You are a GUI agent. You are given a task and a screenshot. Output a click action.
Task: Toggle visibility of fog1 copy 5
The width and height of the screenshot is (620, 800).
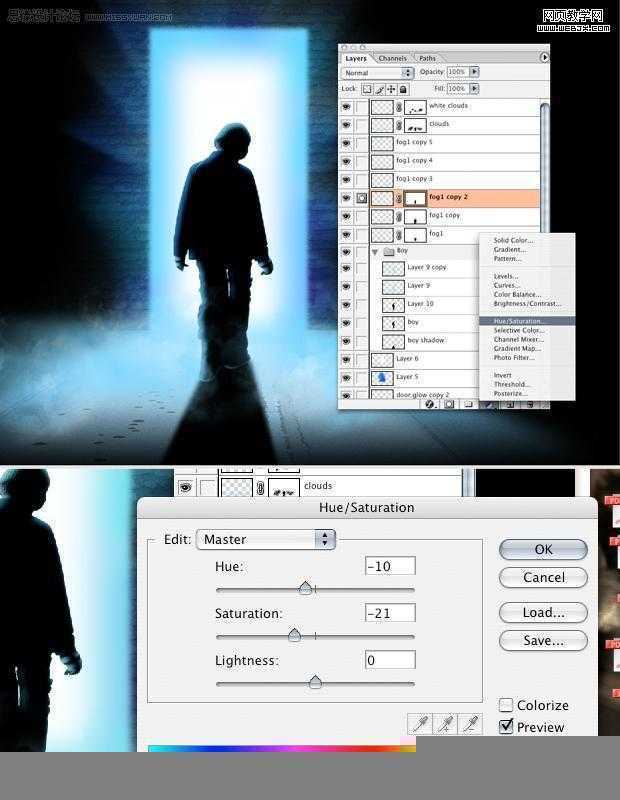(346, 143)
